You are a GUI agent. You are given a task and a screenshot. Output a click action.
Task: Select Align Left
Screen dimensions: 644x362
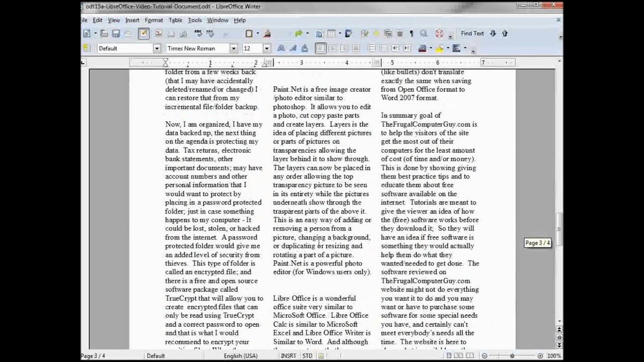(320, 48)
